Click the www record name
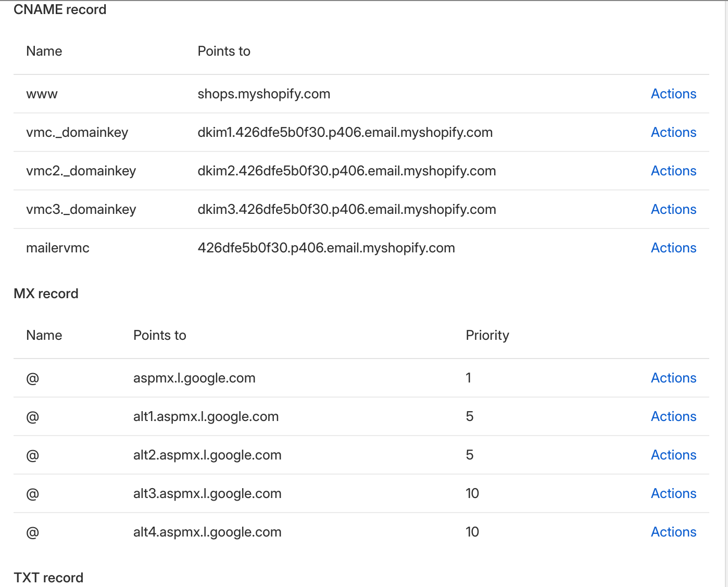Screen dimensions: 728x587 click(x=42, y=94)
